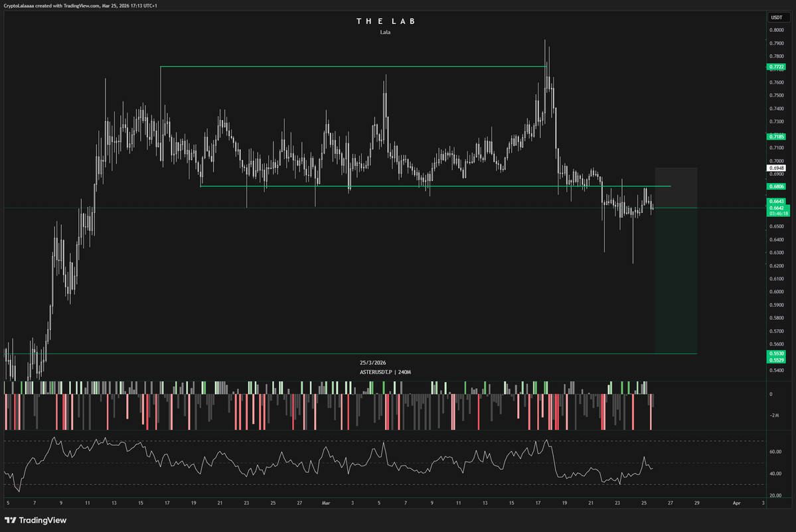Screen dimensions: 796x532
Task: Select the middle green support line at 0.6806
Action: click(x=436, y=186)
